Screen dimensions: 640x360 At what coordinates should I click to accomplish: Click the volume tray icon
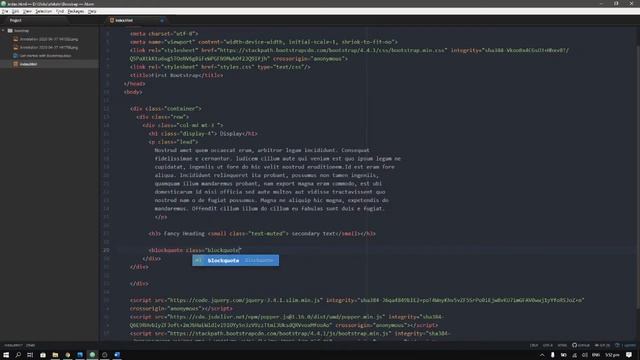tap(585, 356)
